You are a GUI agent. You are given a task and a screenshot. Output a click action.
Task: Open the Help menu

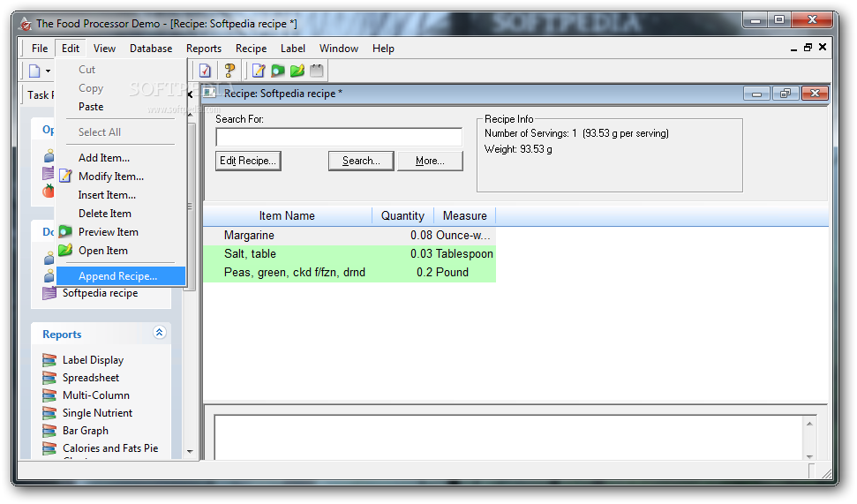tap(383, 48)
